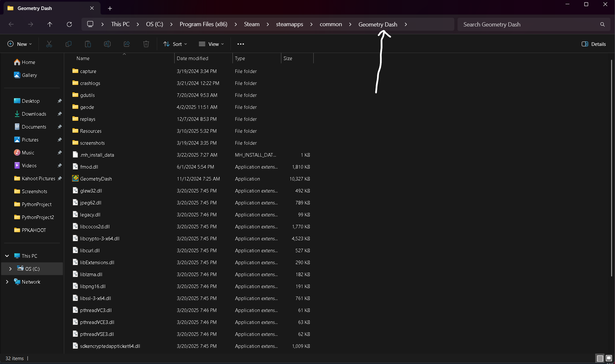Click the Cut scissors icon
The height and width of the screenshot is (364, 615).
(49, 44)
